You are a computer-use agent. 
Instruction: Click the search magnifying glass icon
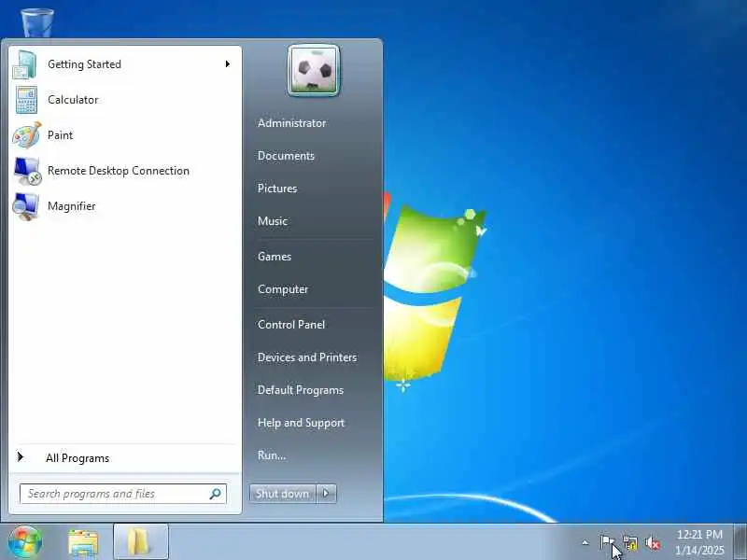(x=216, y=494)
